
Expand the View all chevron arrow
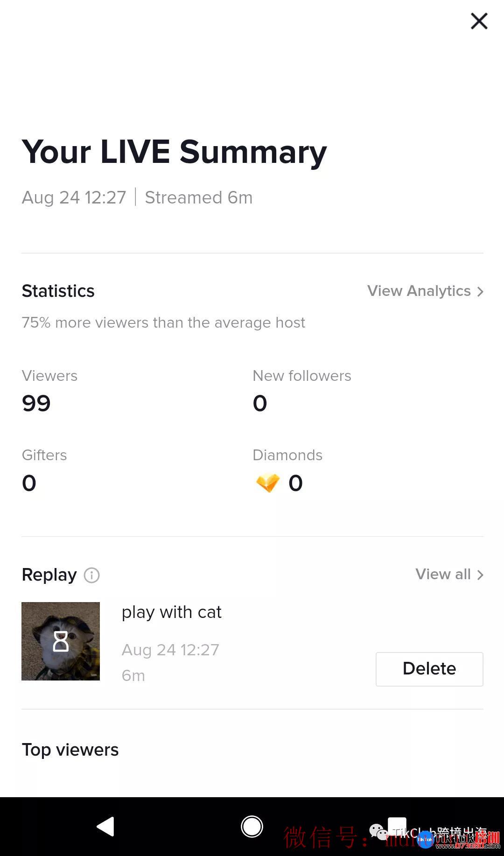click(x=480, y=575)
